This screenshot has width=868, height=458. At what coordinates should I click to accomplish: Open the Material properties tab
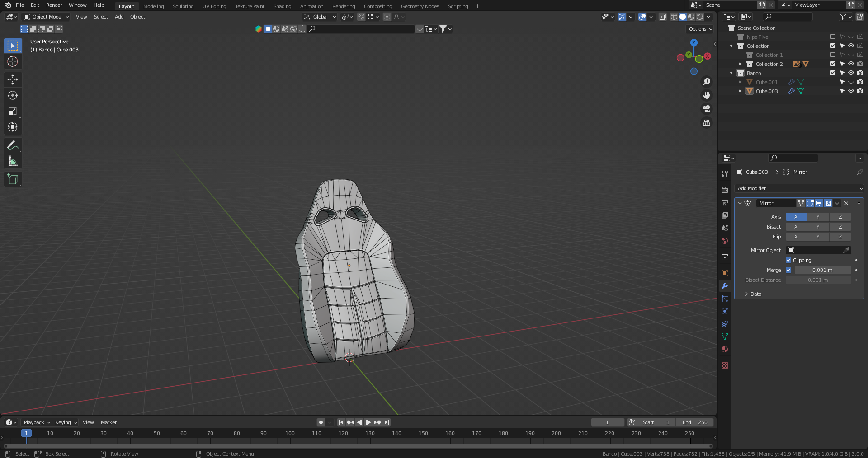[725, 349]
